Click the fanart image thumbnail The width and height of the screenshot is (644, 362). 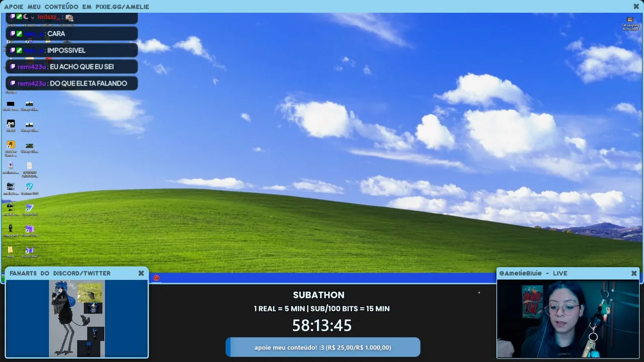click(76, 318)
